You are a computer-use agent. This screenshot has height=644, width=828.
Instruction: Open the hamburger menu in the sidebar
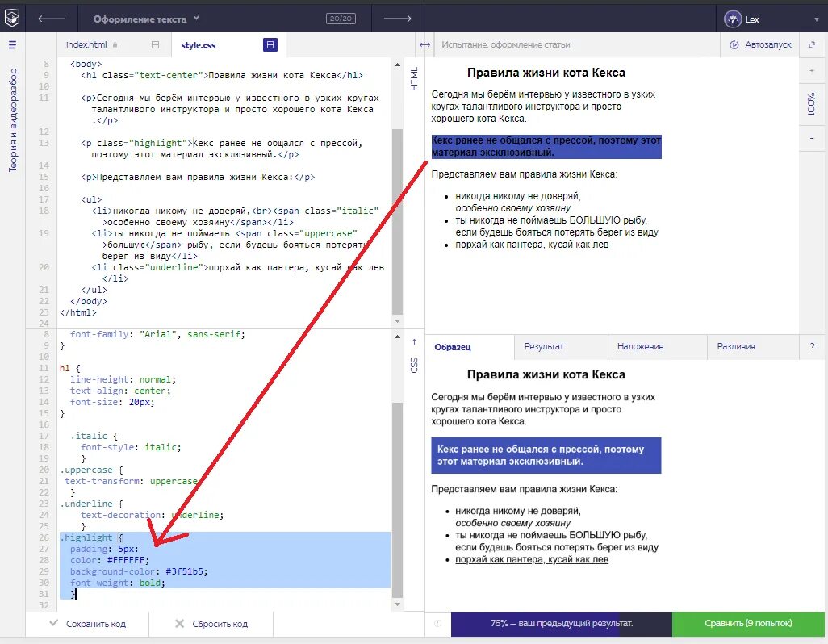13,45
